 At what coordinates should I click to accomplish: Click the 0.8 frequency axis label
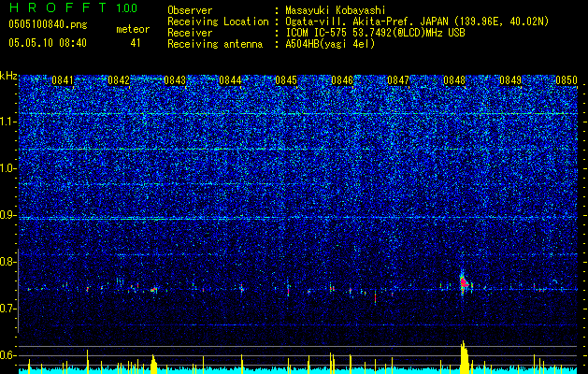point(8,262)
